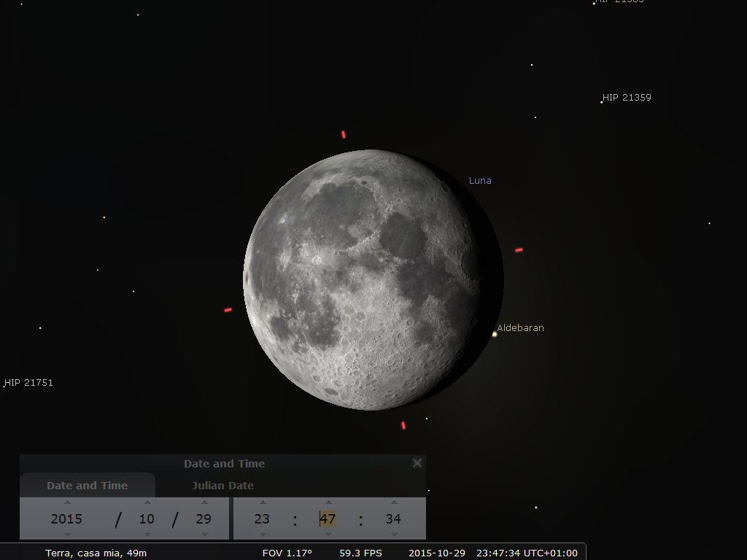The image size is (747, 560).
Task: Click the Aldebaran label
Action: (x=520, y=327)
